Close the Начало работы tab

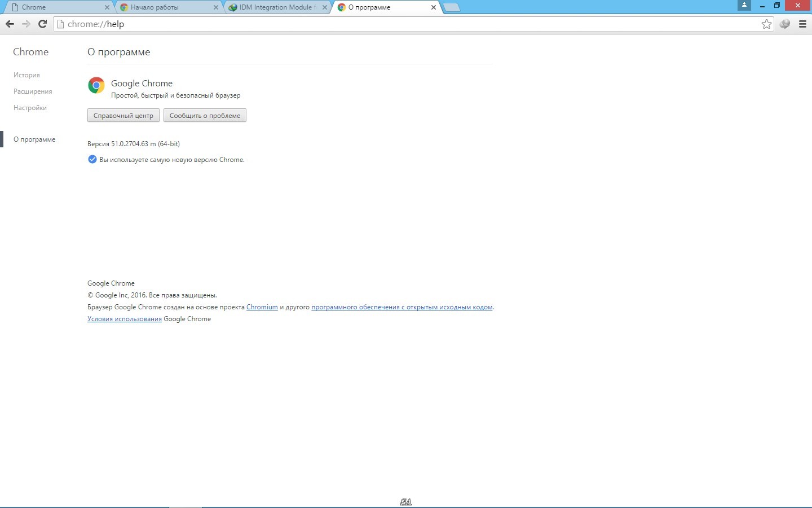pyautogui.click(x=216, y=7)
